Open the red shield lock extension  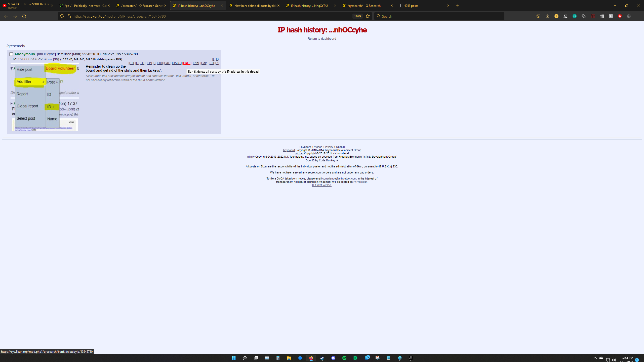click(620, 16)
